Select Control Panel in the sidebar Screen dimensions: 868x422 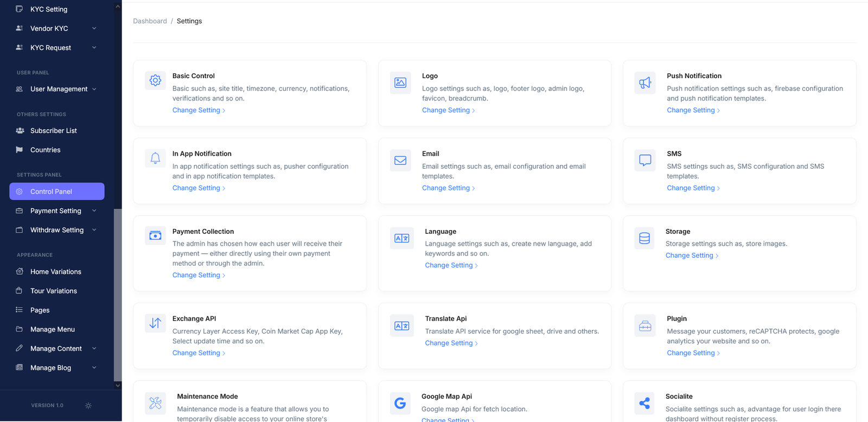tap(51, 191)
